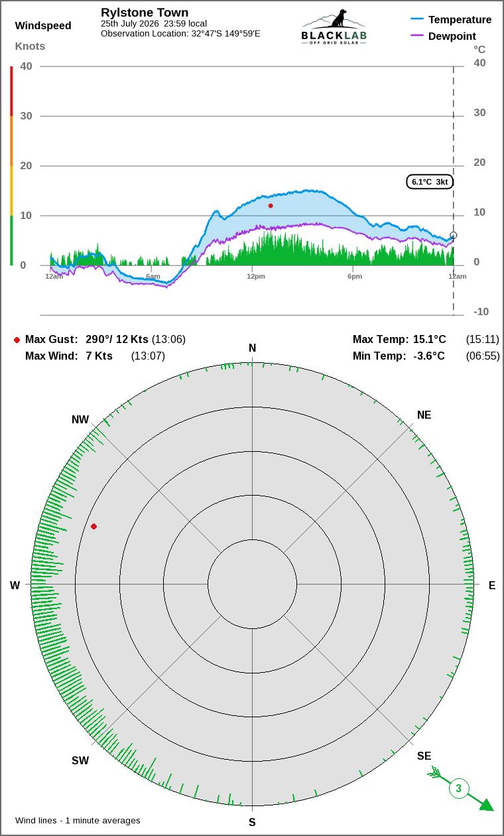This screenshot has height=836, width=504.
Task: Click the date text 25th July 2026 23:59 local
Action: coord(154,23)
